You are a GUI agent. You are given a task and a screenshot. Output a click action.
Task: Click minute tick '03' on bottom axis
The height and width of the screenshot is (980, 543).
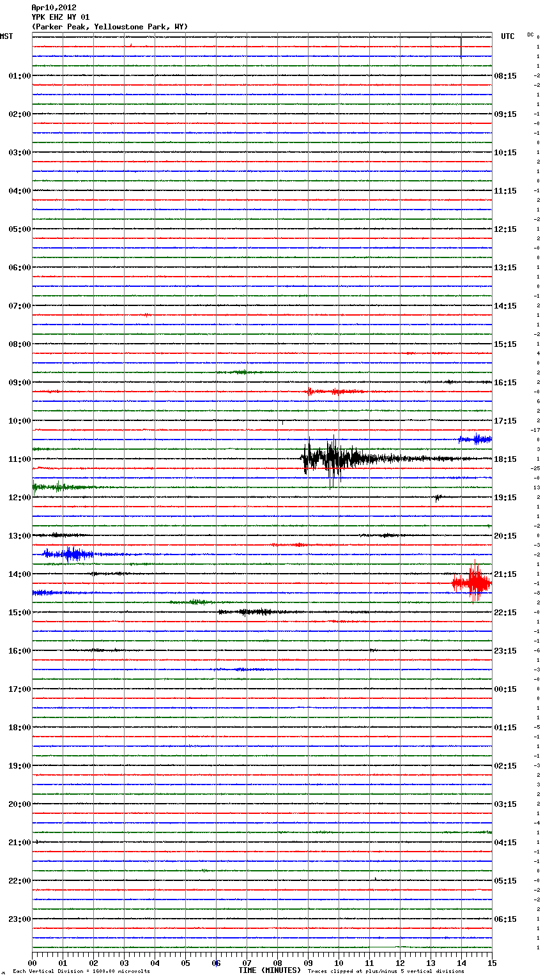pyautogui.click(x=124, y=963)
